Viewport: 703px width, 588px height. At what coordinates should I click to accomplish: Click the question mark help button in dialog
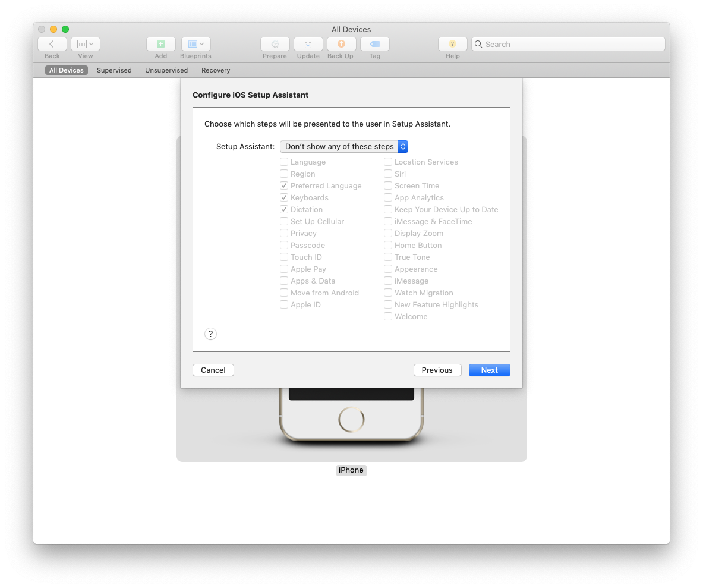210,334
